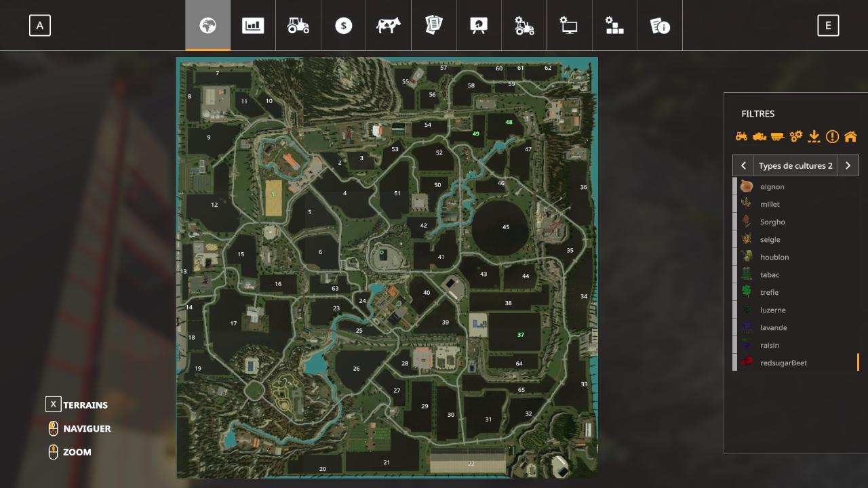Open the prices chart tab
868x488 pixels.
(x=253, y=26)
